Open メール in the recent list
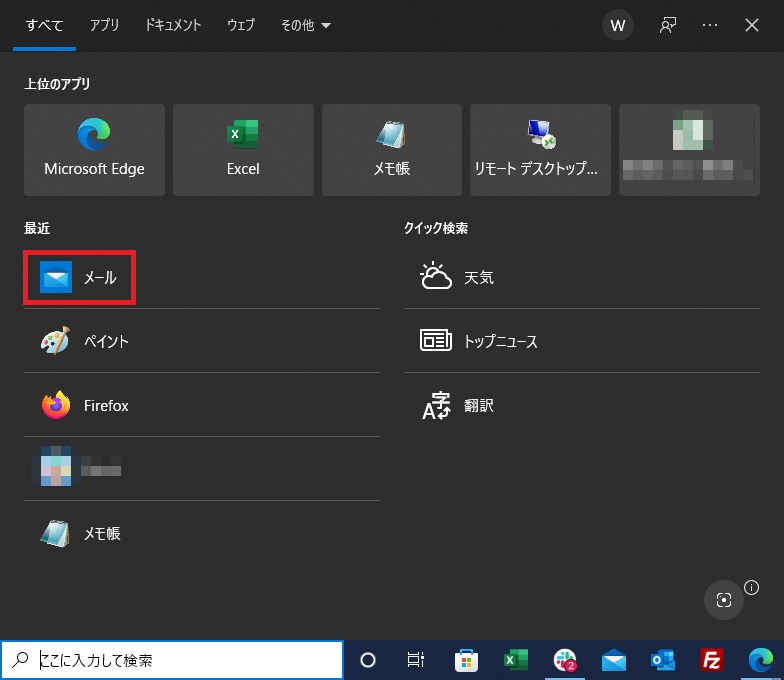 (x=202, y=278)
